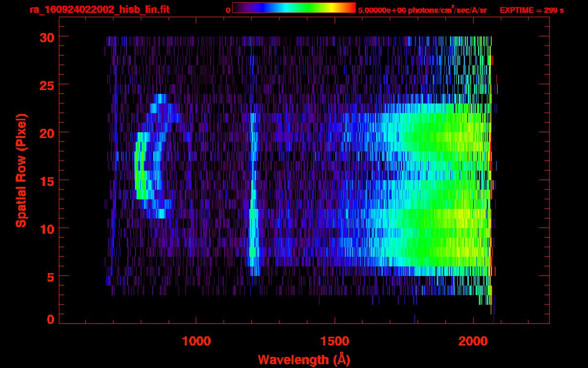The height and width of the screenshot is (368, 588).
Task: Click the Wavelength (Å) axis title
Action: [304, 359]
